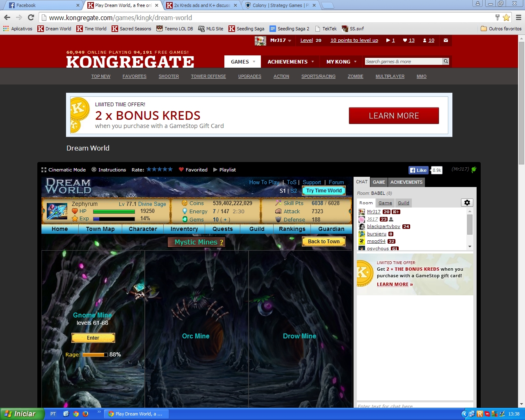525x420 pixels.
Task: Click the Iniciar start button
Action: coord(22,414)
